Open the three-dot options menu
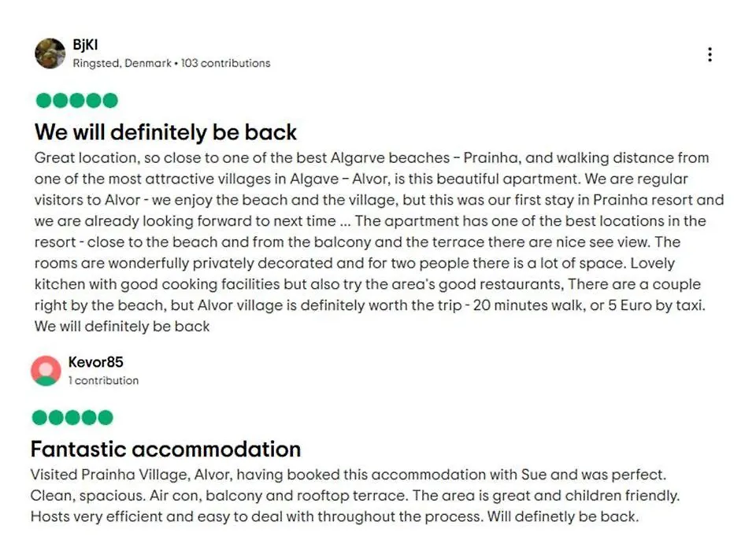 click(710, 54)
